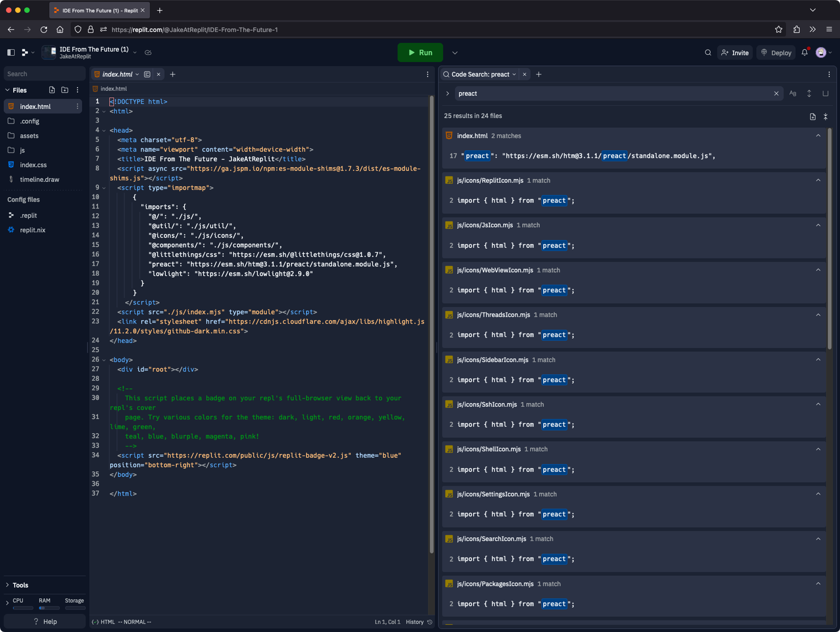Image resolution: width=840 pixels, height=632 pixels.
Task: Click the RAM usage bar
Action: point(49,608)
